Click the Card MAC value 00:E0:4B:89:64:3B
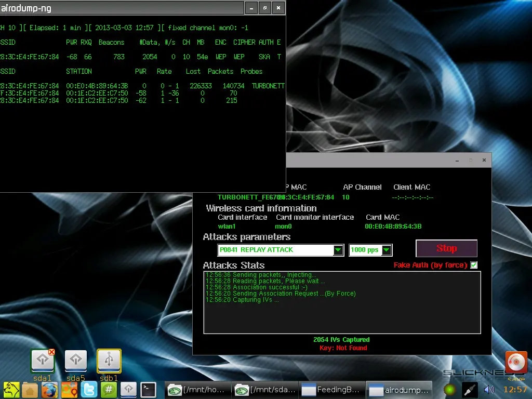 tap(393, 227)
